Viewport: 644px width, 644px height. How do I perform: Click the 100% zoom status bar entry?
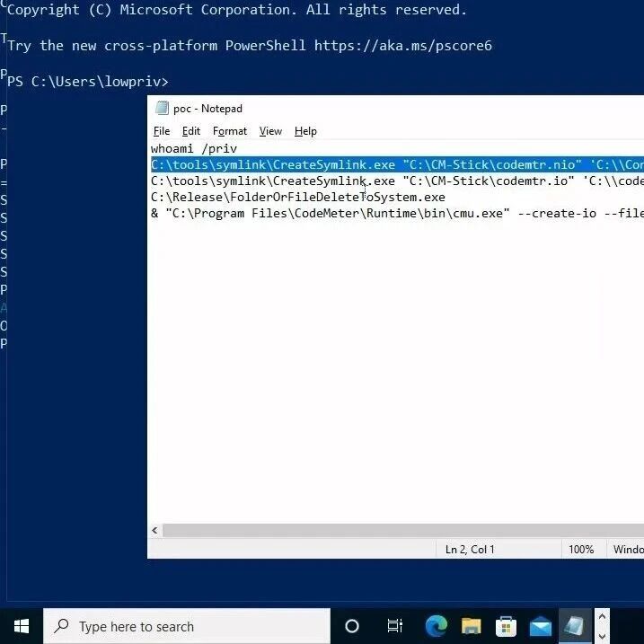(x=581, y=549)
